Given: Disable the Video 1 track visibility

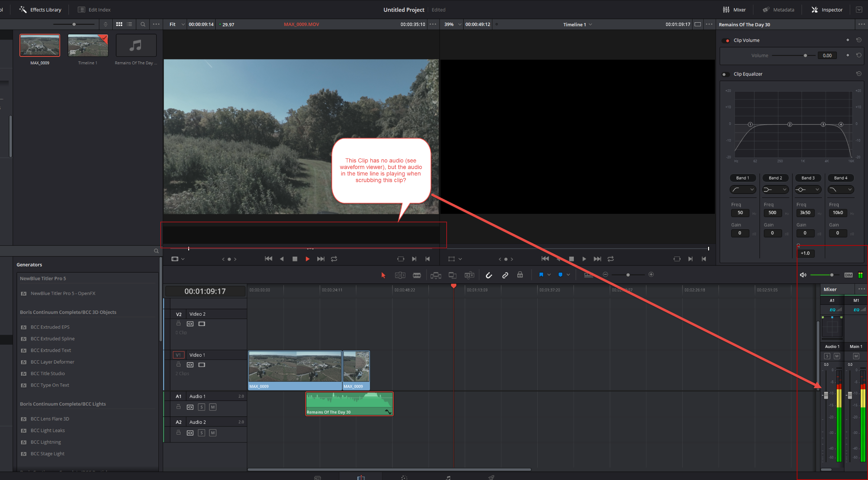Looking at the screenshot, I should pyautogui.click(x=202, y=365).
